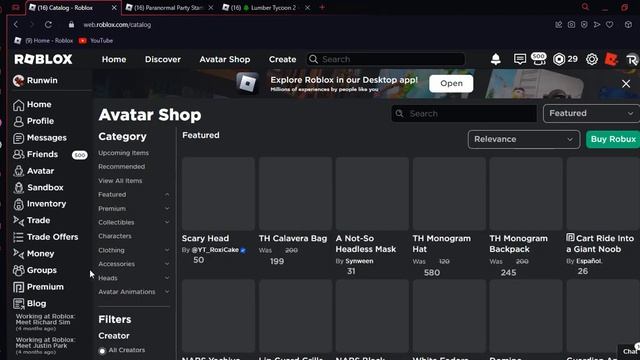Click the Messages icon in sidebar
Image resolution: width=640 pixels, height=360 pixels.
pos(18,138)
